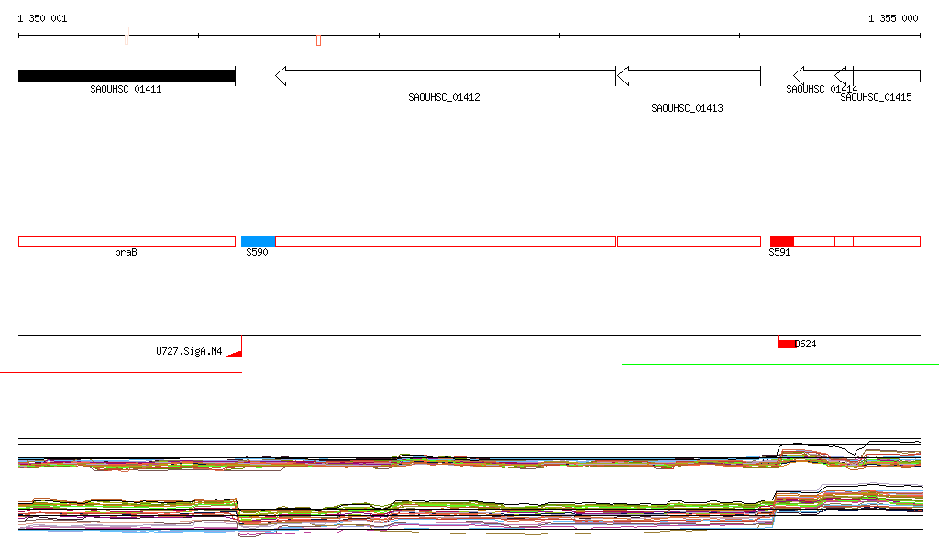Screen dimensions: 939x560
Task: Click the S591 label
Action: pyautogui.click(x=779, y=252)
